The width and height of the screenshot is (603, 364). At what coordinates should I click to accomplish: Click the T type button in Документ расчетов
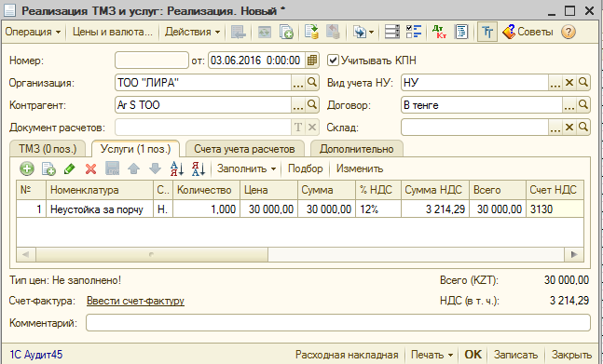[x=298, y=128]
